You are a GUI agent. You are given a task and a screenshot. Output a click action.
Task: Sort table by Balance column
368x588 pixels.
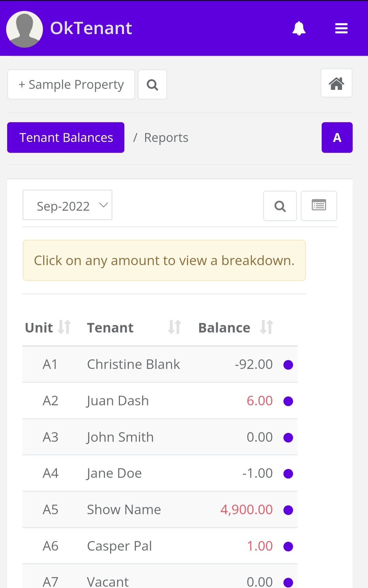click(266, 327)
